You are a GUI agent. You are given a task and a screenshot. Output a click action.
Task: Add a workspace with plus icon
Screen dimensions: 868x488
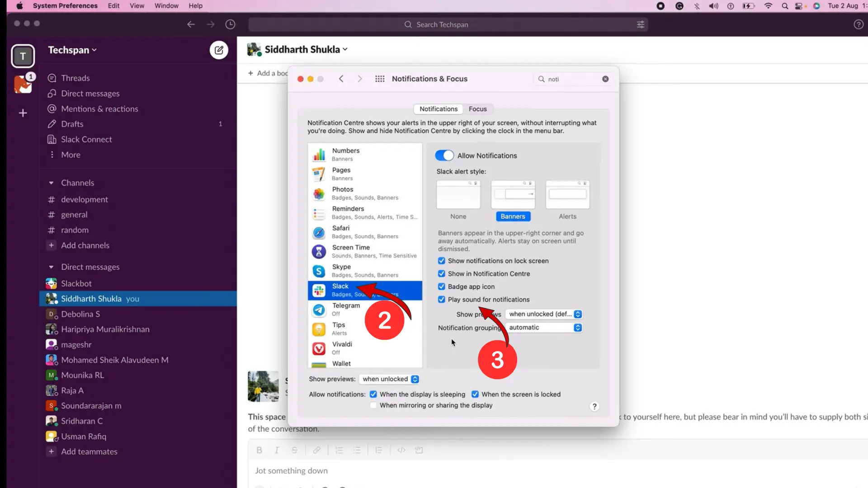[23, 113]
